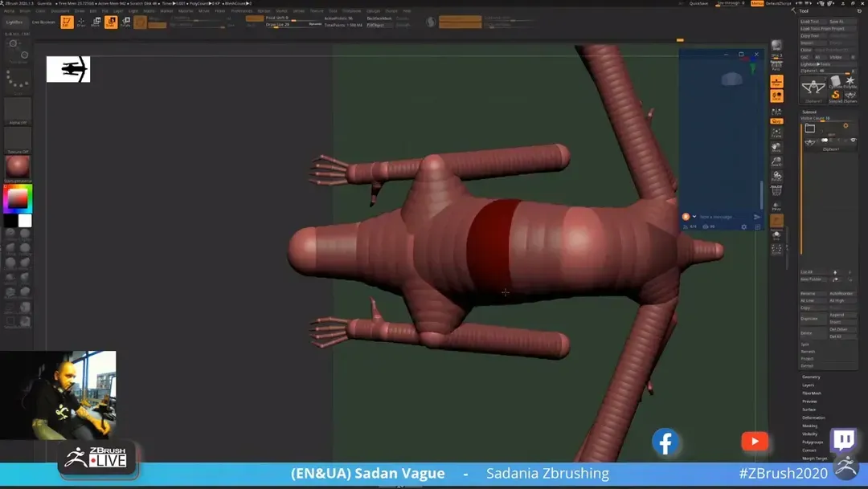Open the Document menu
This screenshot has width=868, height=489.
[60, 11]
